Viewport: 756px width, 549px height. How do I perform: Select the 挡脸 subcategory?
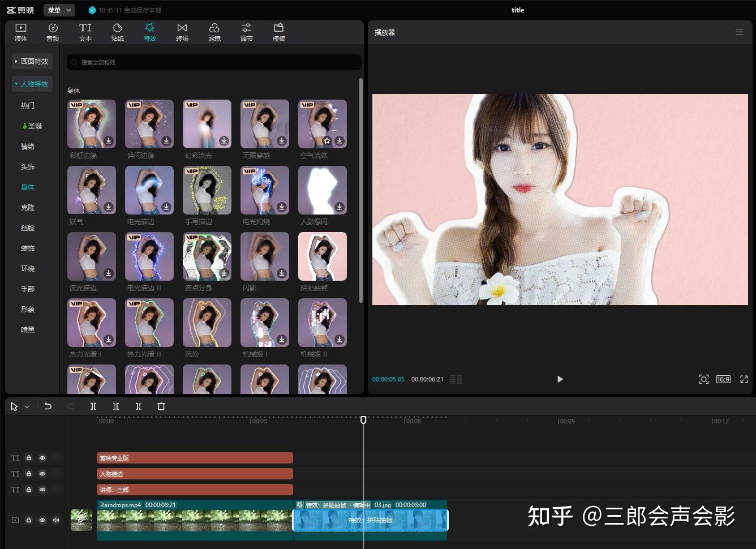coord(28,228)
